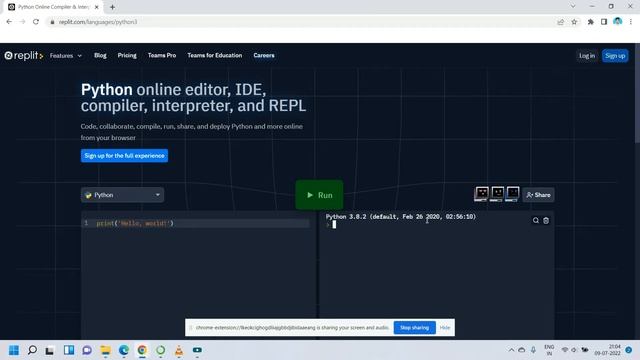Open the notification badge in taskbar corner
Image resolution: width=640 pixels, height=360 pixels.
pyautogui.click(x=629, y=350)
